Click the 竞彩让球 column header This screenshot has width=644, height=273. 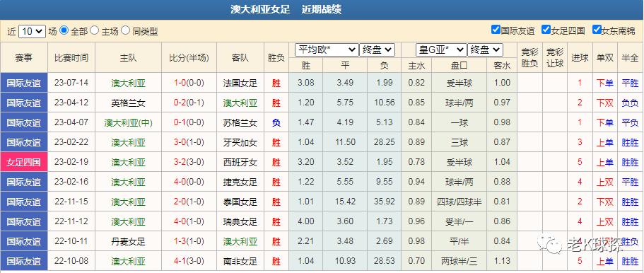(555, 57)
